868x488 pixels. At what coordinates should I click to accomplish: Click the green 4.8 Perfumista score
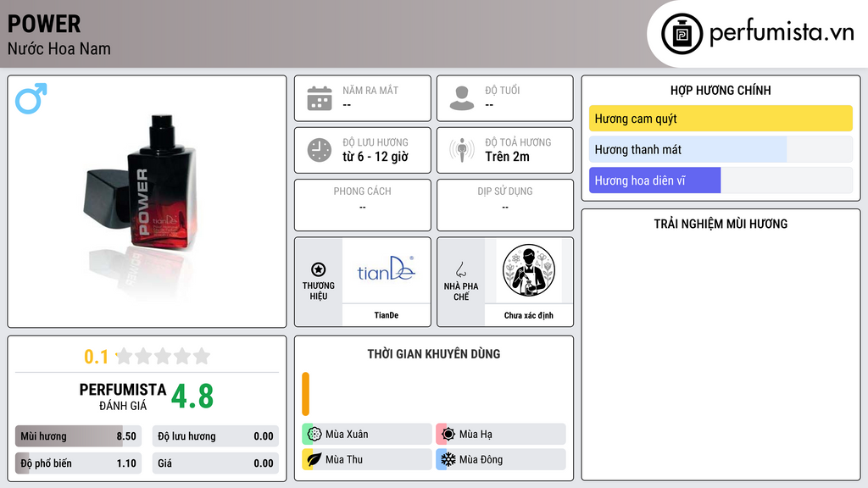tap(192, 396)
